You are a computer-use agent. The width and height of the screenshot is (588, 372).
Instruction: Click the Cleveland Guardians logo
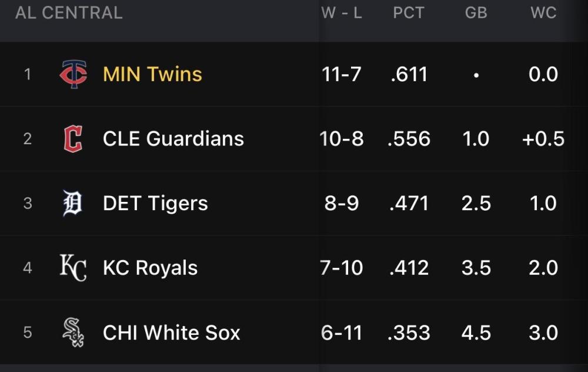(73, 139)
